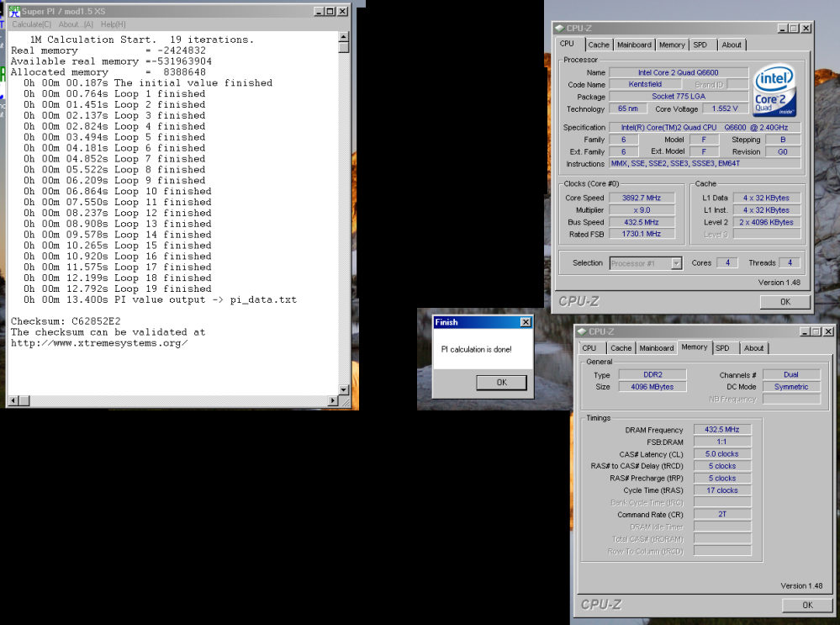
Task: Switch to Cache tab in upper CPU-Z
Action: click(x=599, y=45)
